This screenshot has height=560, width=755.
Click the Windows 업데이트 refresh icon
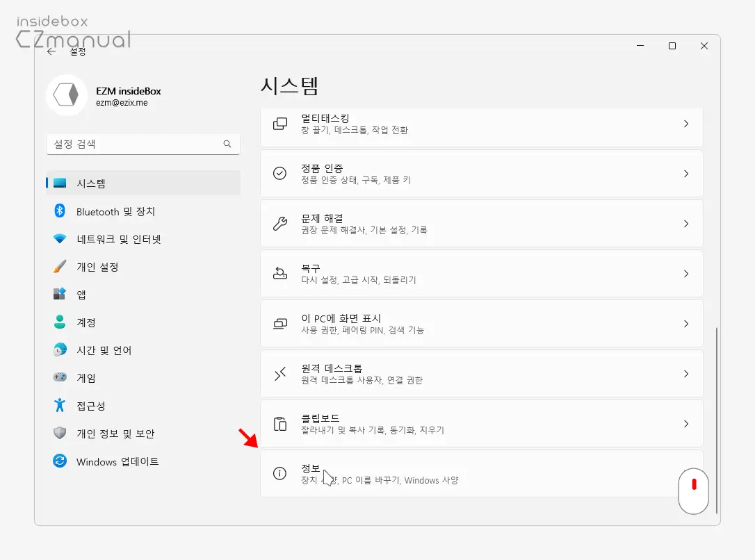60,461
